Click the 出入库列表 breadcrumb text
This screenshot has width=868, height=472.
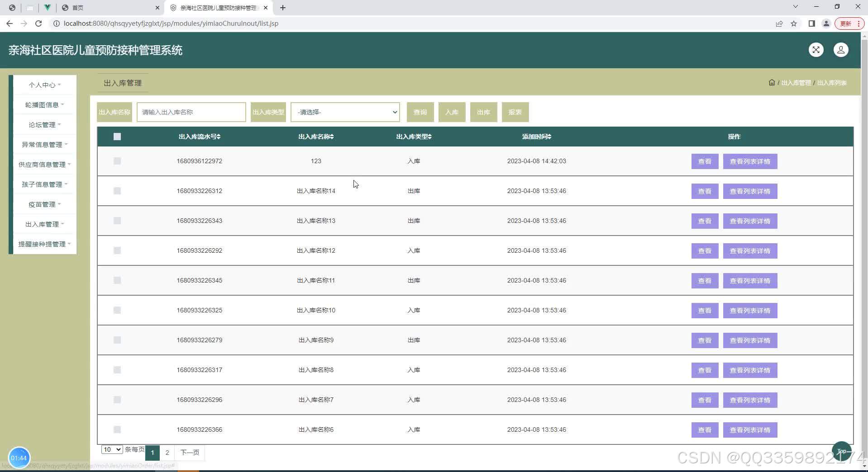coord(832,83)
